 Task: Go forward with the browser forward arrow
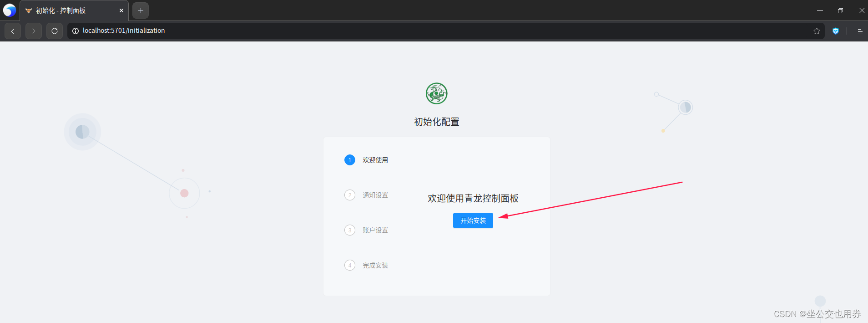pos(34,31)
